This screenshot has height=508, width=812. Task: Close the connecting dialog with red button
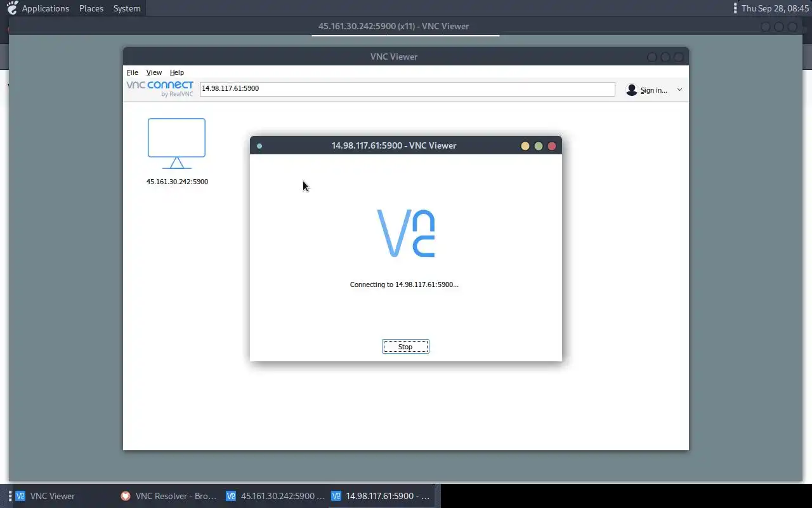click(x=552, y=146)
